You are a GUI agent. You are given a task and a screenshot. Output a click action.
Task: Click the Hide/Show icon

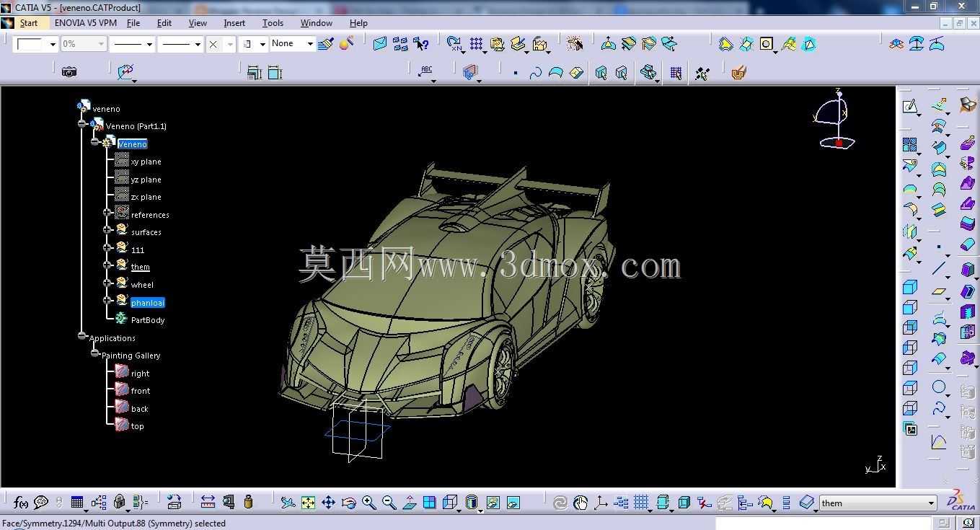[493, 503]
